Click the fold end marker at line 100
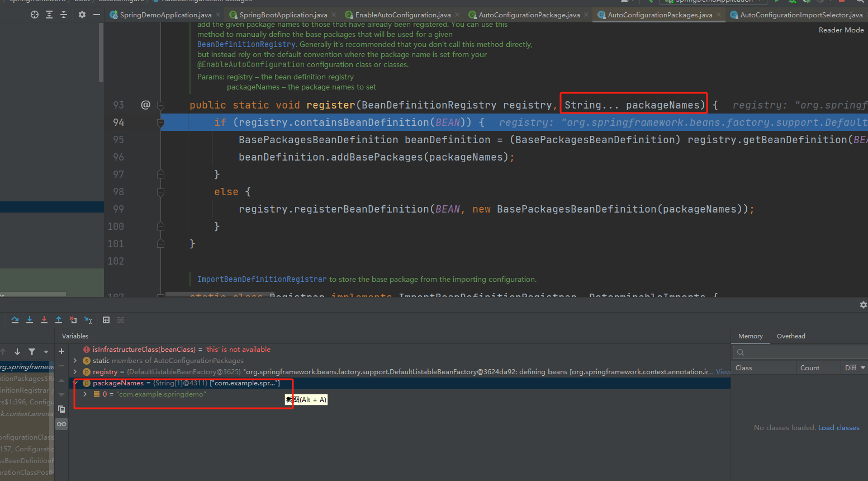The image size is (868, 481). click(160, 227)
